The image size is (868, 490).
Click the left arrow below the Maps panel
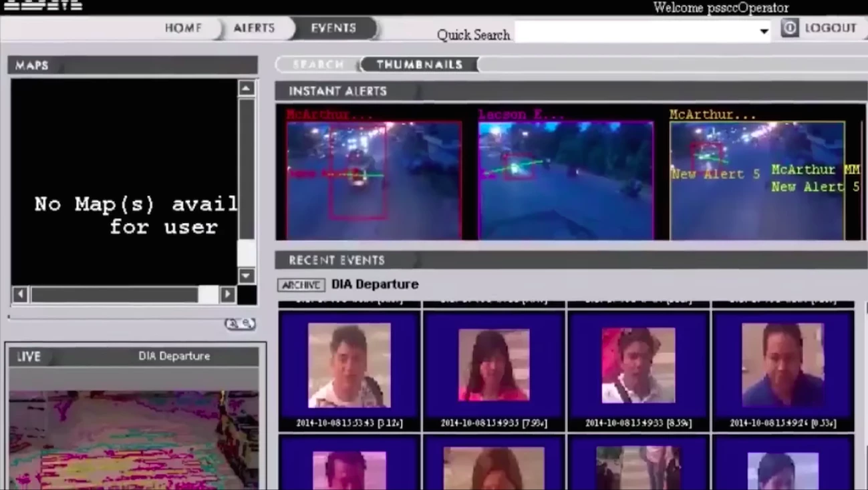[x=19, y=294]
